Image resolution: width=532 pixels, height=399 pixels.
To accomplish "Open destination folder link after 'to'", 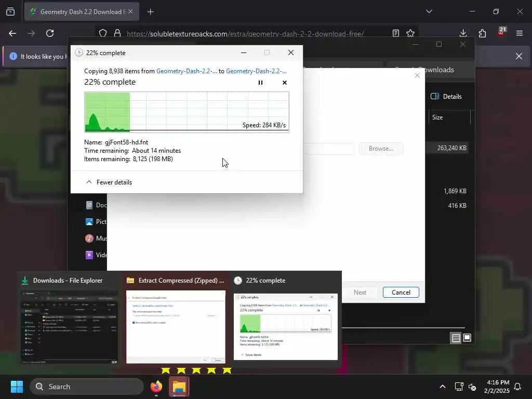I will point(256,71).
